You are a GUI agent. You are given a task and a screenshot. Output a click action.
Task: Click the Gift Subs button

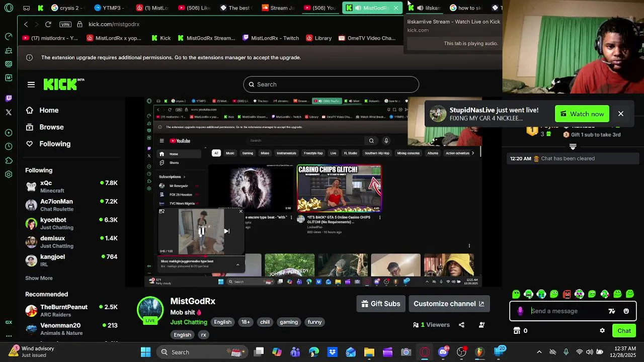pos(381,304)
